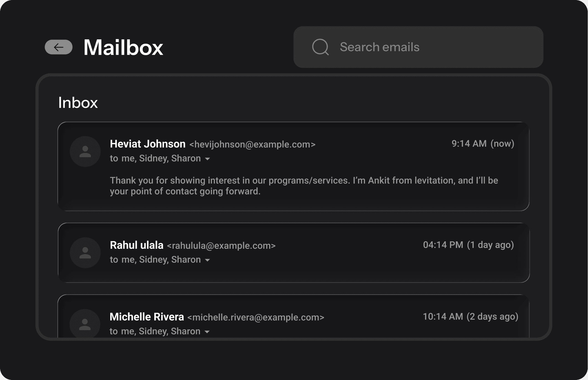Image resolution: width=588 pixels, height=380 pixels.
Task: Click rahulula@example.com email address
Action: (x=221, y=246)
